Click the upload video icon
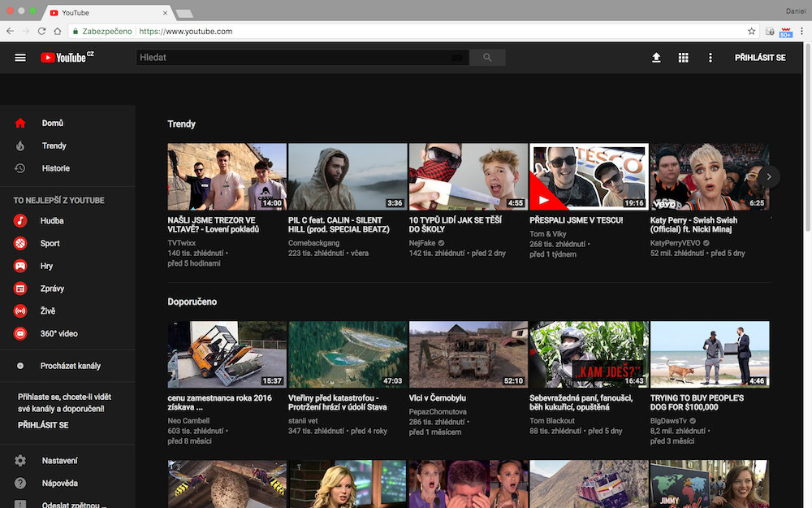 coord(656,58)
